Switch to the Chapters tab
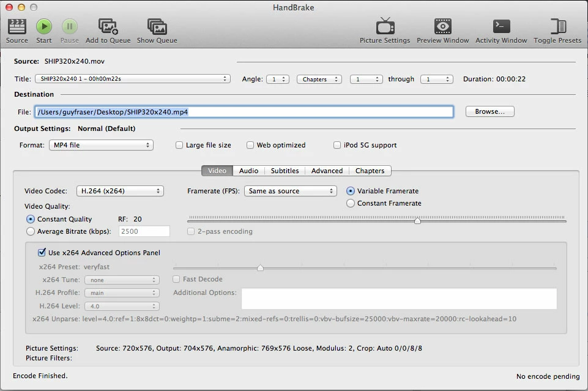 [x=370, y=171]
